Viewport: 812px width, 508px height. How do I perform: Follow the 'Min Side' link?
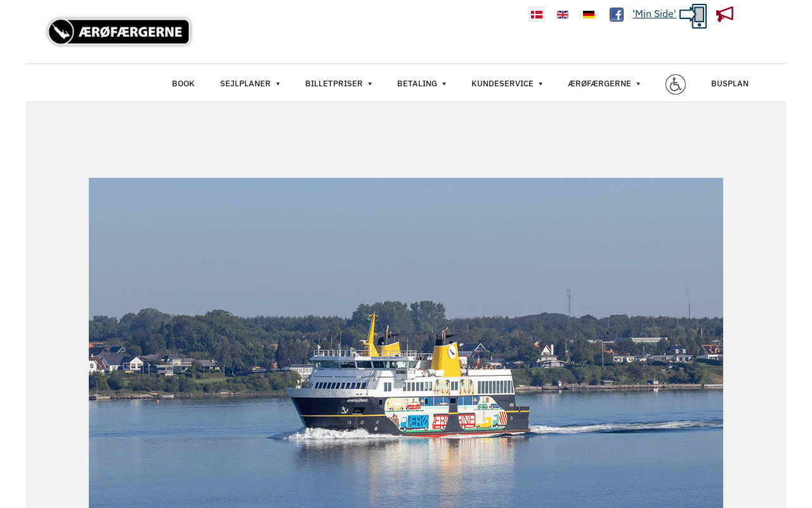click(654, 14)
